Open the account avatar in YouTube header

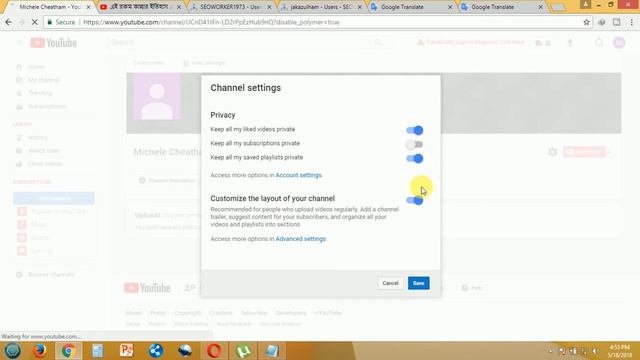tap(619, 42)
